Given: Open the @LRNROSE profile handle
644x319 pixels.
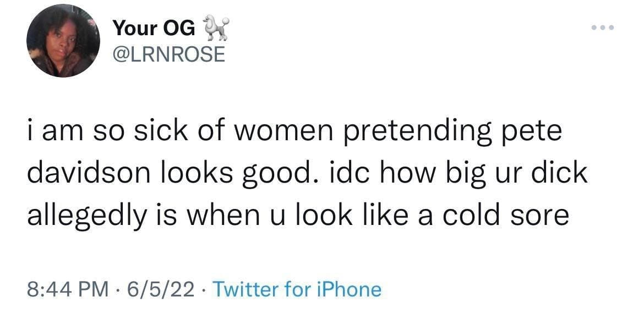Looking at the screenshot, I should point(168,54).
